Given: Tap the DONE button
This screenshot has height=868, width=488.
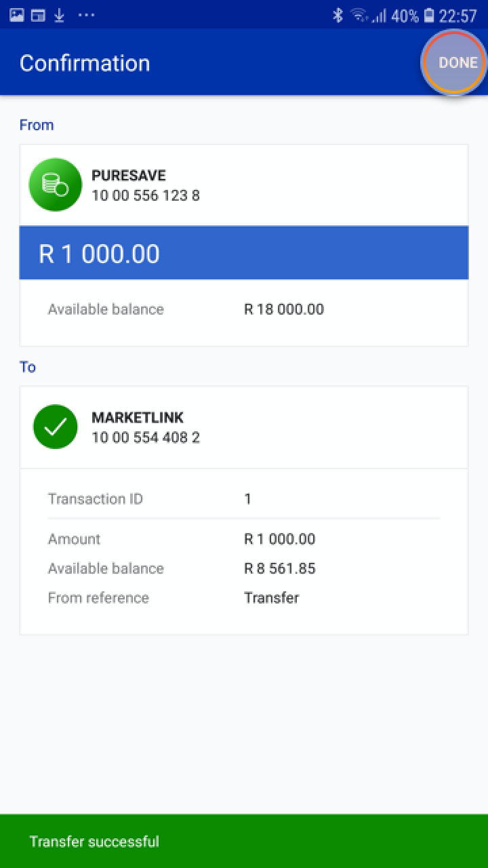Looking at the screenshot, I should coord(457,62).
